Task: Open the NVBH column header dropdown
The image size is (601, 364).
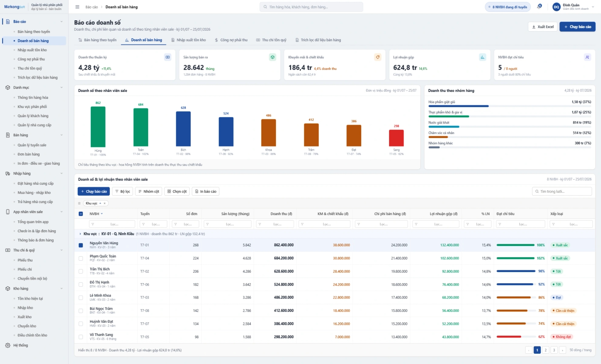Action: pyautogui.click(x=102, y=214)
